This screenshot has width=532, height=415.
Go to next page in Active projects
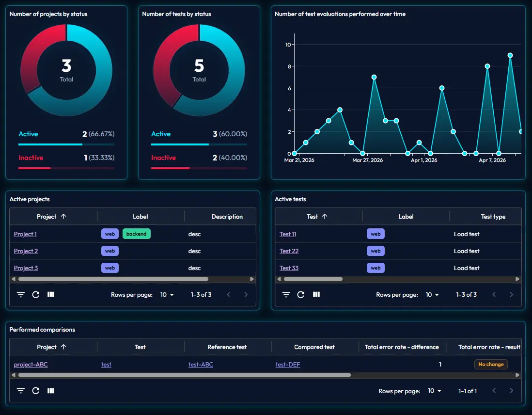pos(246,295)
